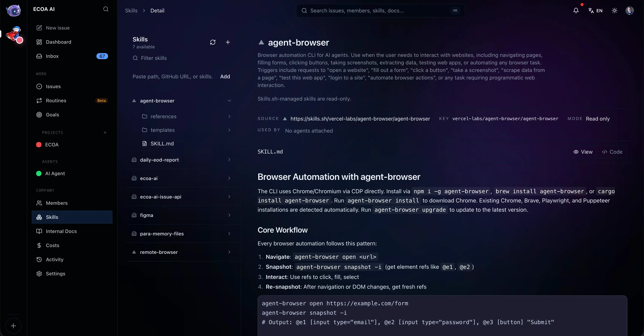Collapse the agent-browser skill chevron
Image resolution: width=644 pixels, height=336 pixels.
[x=229, y=101]
